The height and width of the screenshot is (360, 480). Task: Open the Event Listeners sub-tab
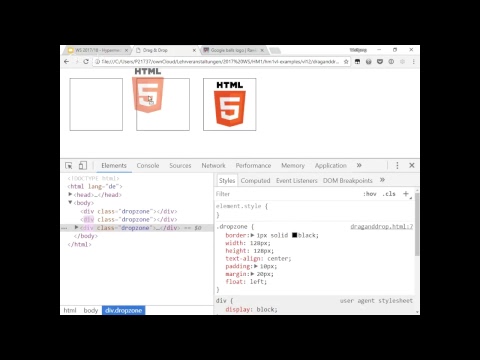tap(297, 181)
